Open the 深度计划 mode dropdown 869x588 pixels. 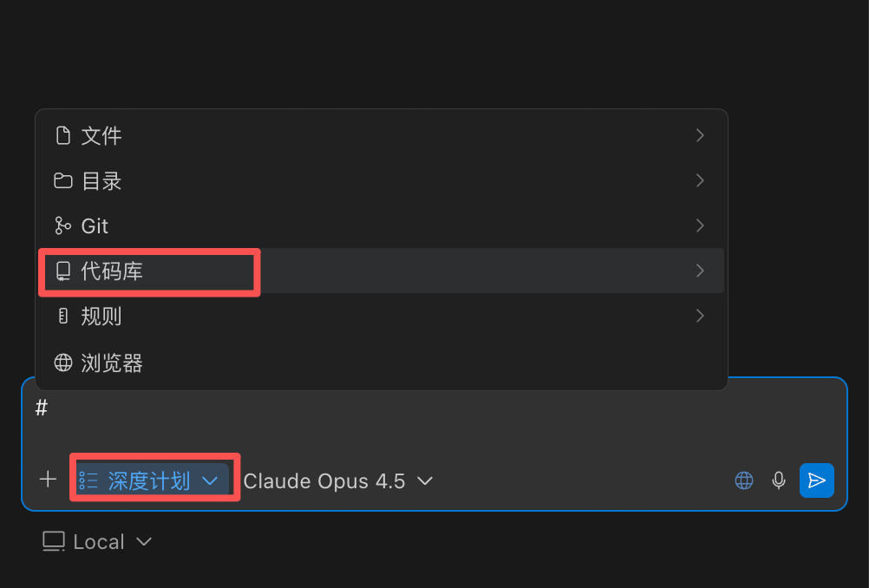click(x=149, y=480)
